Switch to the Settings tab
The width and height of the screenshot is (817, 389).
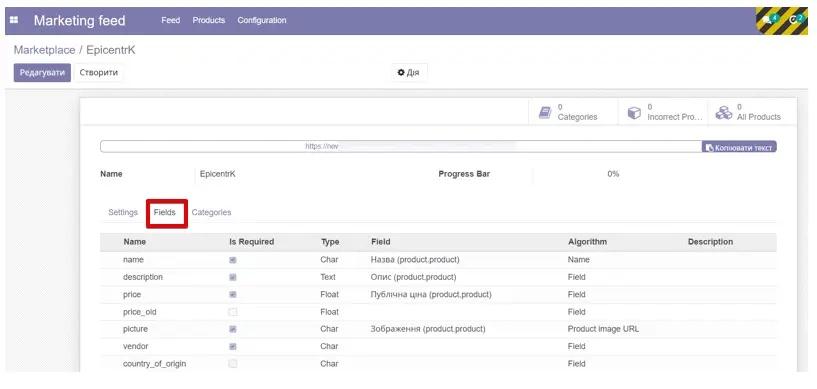pos(123,212)
